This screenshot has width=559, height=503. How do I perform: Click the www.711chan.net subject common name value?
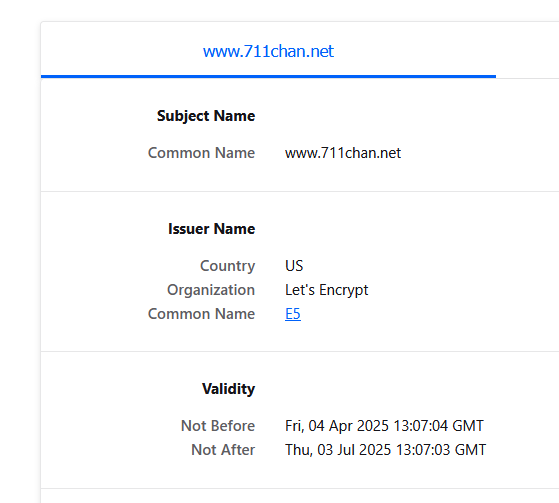point(343,153)
